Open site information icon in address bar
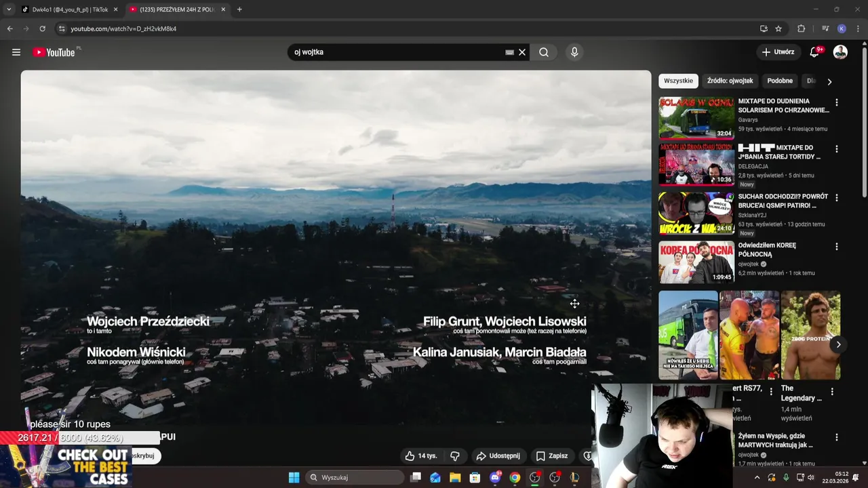The height and width of the screenshot is (488, 868). [62, 28]
